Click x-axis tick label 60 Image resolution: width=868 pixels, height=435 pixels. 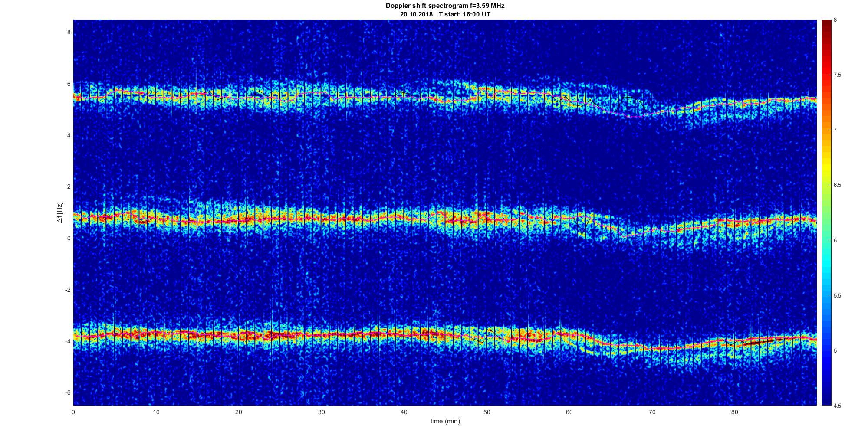coord(569,412)
